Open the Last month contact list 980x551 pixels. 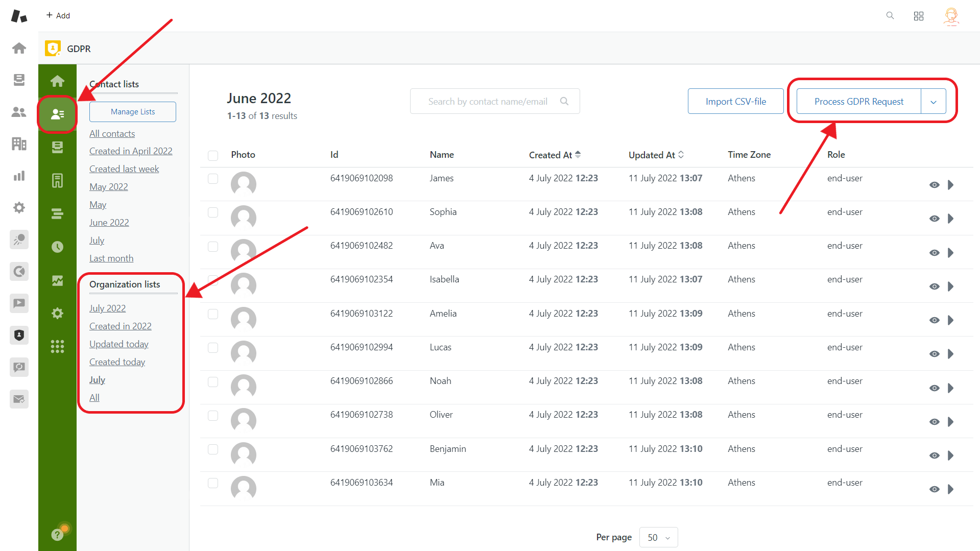[111, 258]
